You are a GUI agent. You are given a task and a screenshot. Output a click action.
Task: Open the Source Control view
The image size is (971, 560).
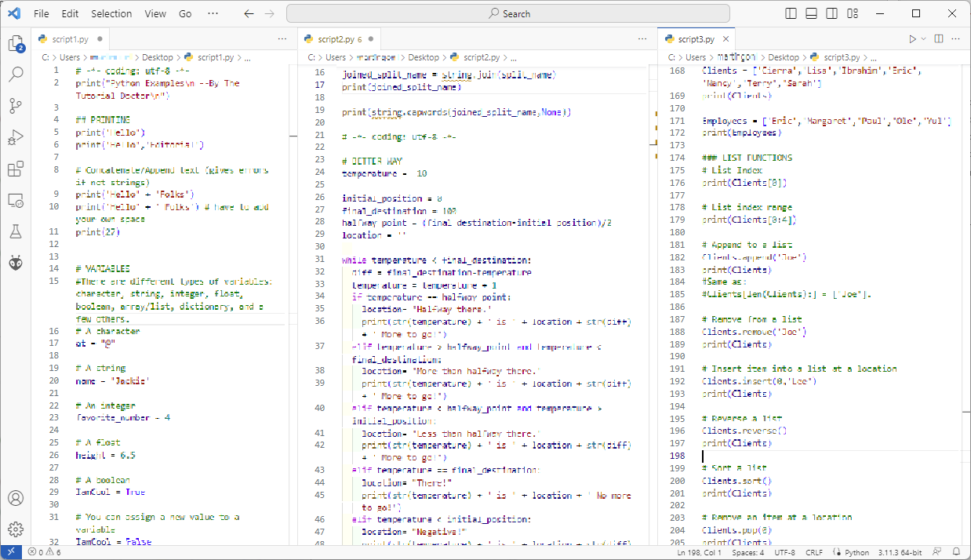(16, 105)
